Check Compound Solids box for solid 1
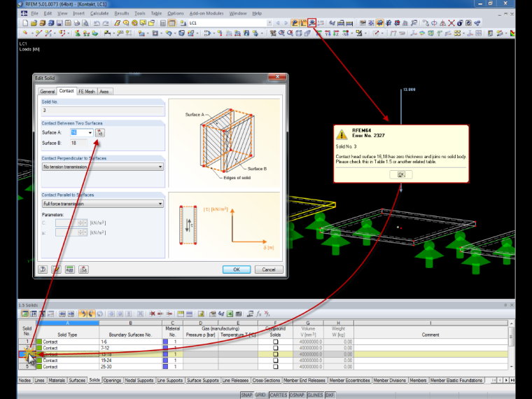The height and width of the screenshot is (399, 532). coord(276,342)
